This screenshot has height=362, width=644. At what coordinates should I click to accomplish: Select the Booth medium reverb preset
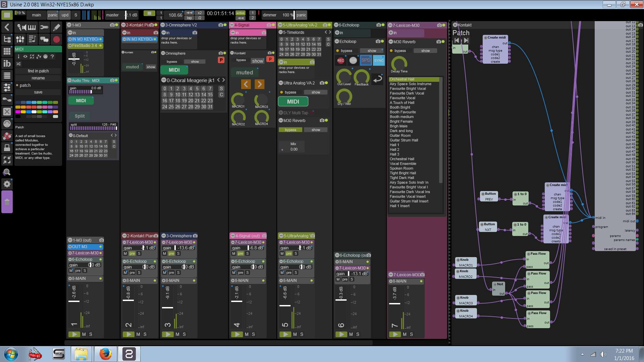(x=401, y=117)
